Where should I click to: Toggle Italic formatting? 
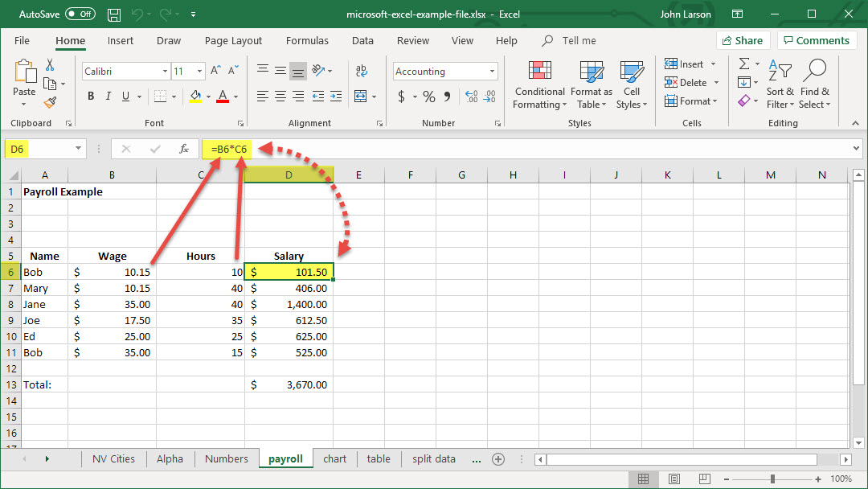(110, 97)
